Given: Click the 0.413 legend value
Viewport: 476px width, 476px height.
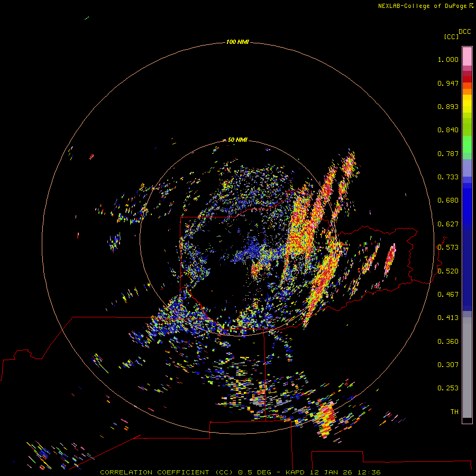Looking at the screenshot, I should coord(448,318).
